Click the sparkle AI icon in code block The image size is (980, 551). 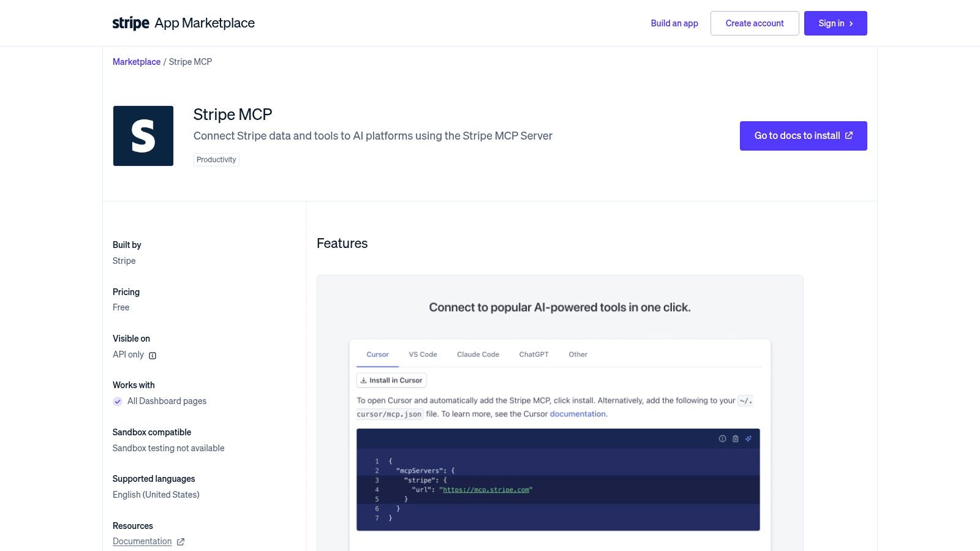click(748, 439)
